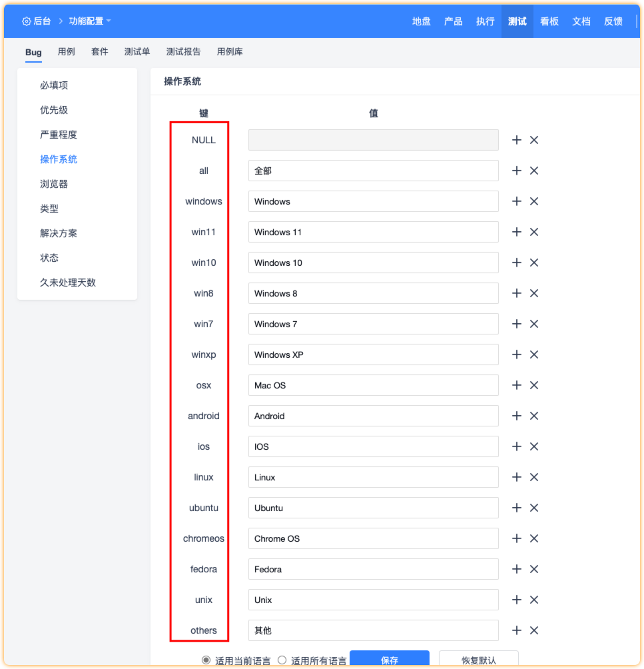Remove the others row

click(x=534, y=630)
